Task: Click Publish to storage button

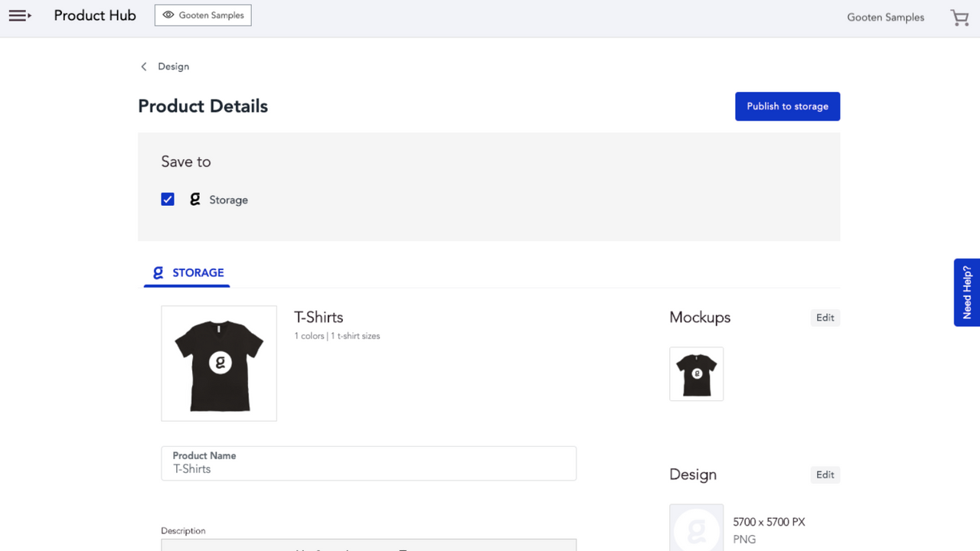Action: [787, 106]
